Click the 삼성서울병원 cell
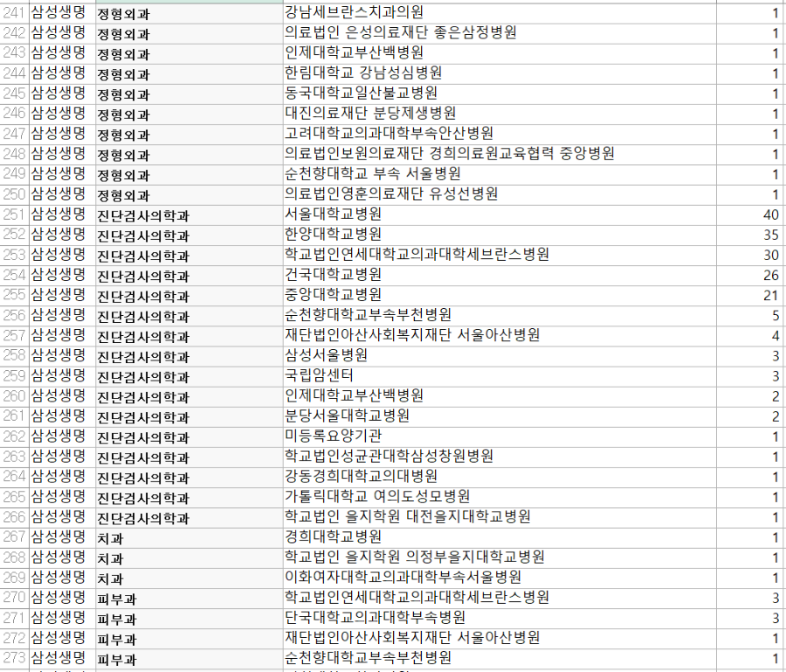This screenshot has height=672, width=786. tap(500, 357)
